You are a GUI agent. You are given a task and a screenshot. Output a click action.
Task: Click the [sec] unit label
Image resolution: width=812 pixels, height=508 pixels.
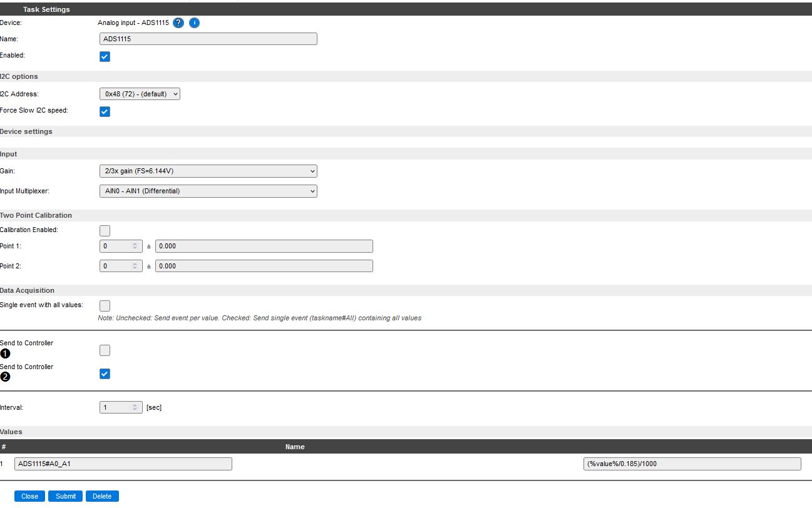coord(154,407)
